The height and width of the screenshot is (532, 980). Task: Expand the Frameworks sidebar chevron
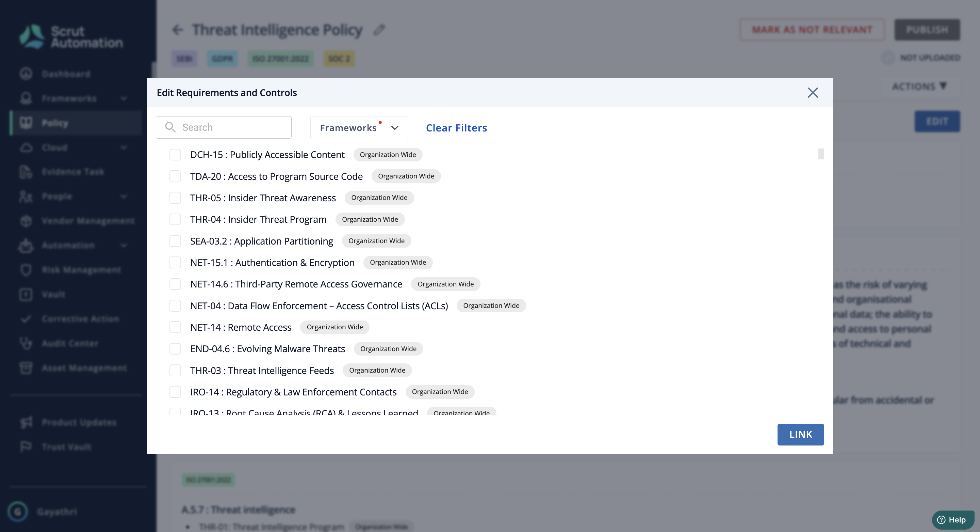pos(124,99)
